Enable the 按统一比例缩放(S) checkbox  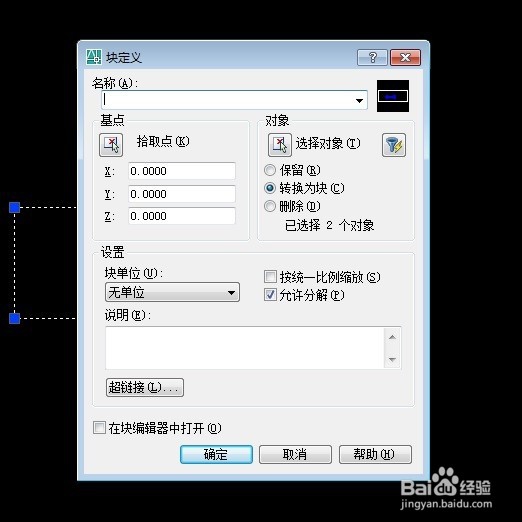click(x=270, y=277)
